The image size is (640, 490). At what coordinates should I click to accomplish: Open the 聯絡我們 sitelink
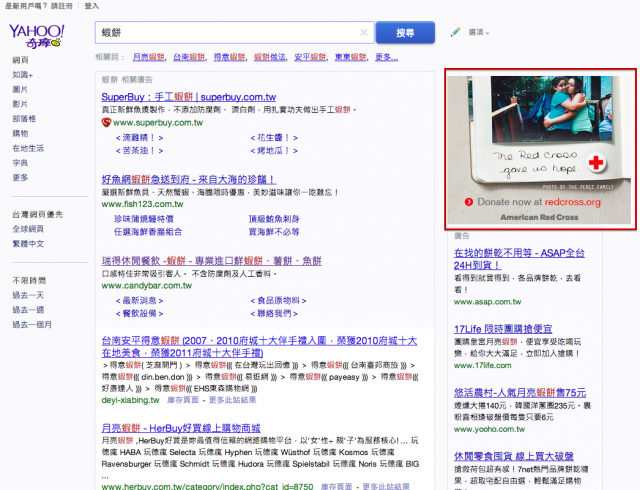pos(274,314)
